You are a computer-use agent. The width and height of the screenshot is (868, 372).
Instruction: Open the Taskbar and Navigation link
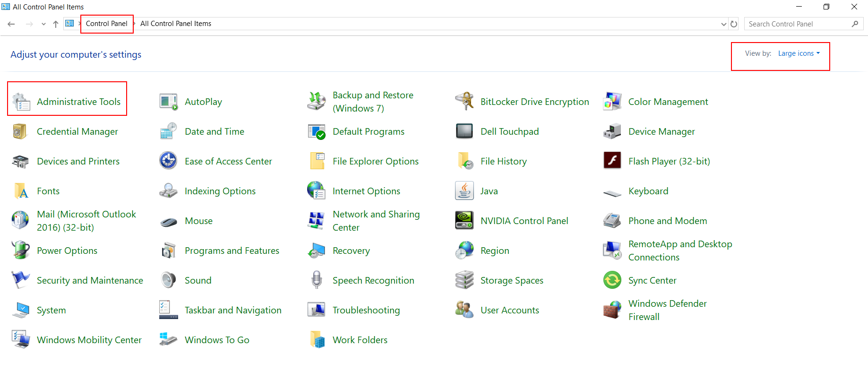[x=233, y=310]
